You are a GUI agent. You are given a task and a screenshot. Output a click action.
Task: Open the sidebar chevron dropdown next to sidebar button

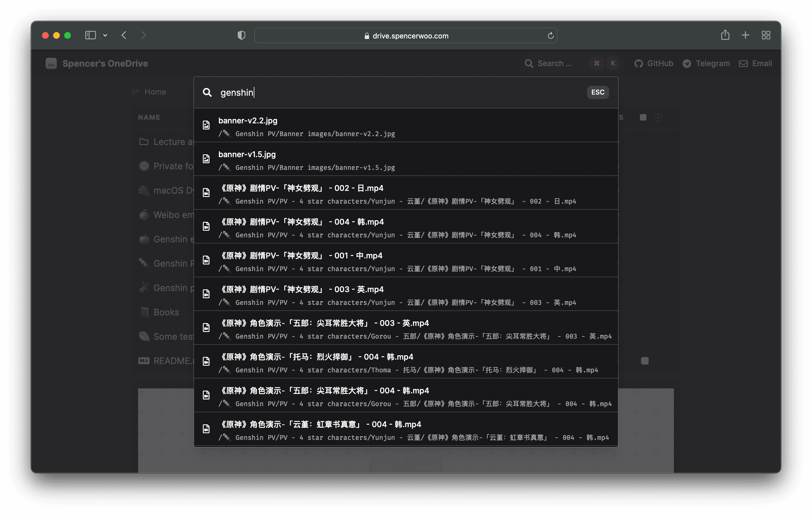tap(105, 35)
